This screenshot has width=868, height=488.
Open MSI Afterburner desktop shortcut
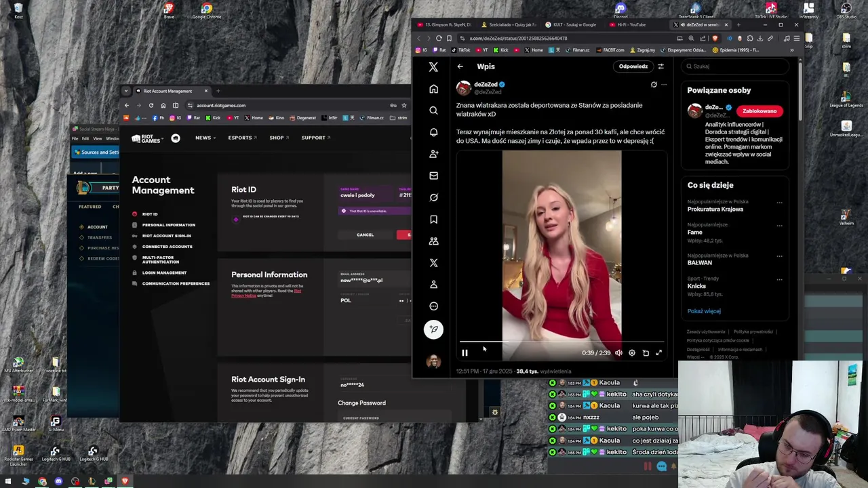[18, 366]
